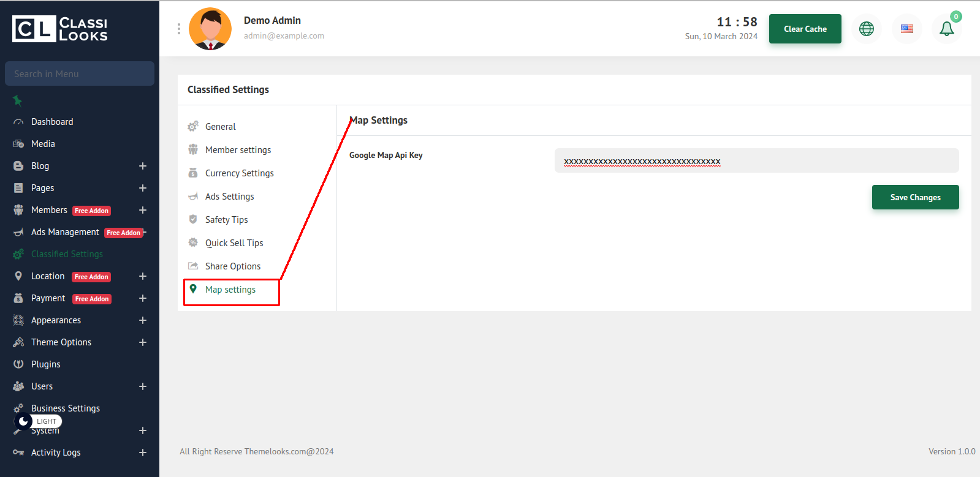
Task: Click the Plugins plug icon
Action: [x=18, y=364]
